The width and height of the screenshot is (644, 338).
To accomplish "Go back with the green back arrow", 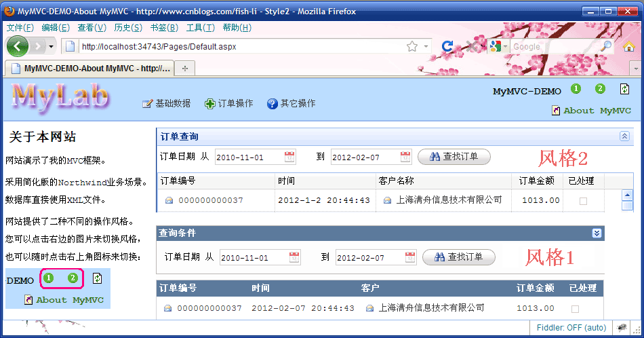I will pyautogui.click(x=17, y=46).
